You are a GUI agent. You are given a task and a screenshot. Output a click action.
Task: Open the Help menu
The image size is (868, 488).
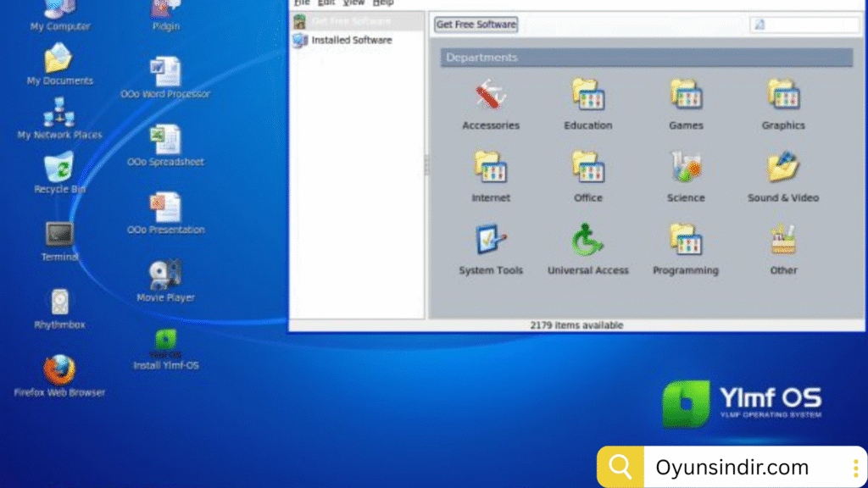point(383,3)
